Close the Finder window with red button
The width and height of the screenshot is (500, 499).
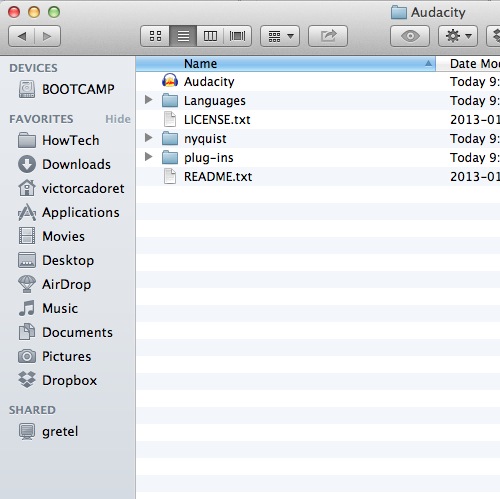[14, 12]
